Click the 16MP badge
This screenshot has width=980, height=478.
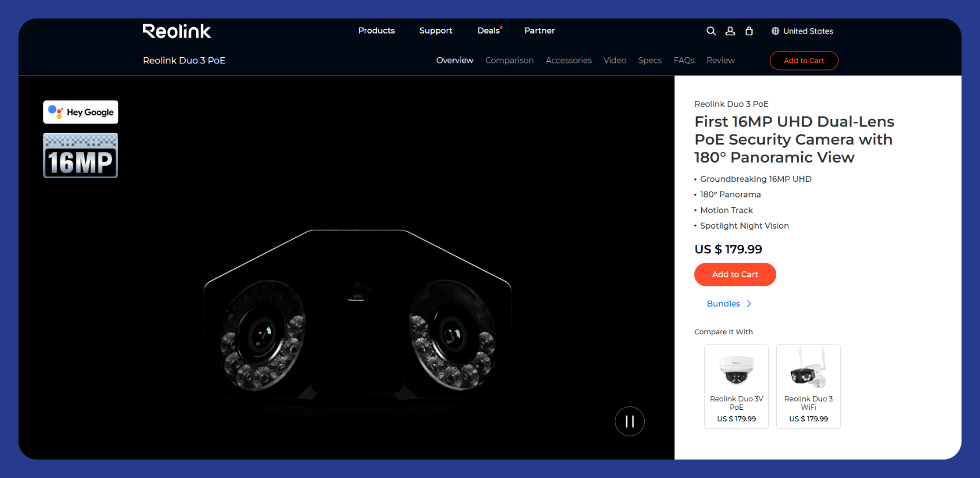pyautogui.click(x=81, y=155)
